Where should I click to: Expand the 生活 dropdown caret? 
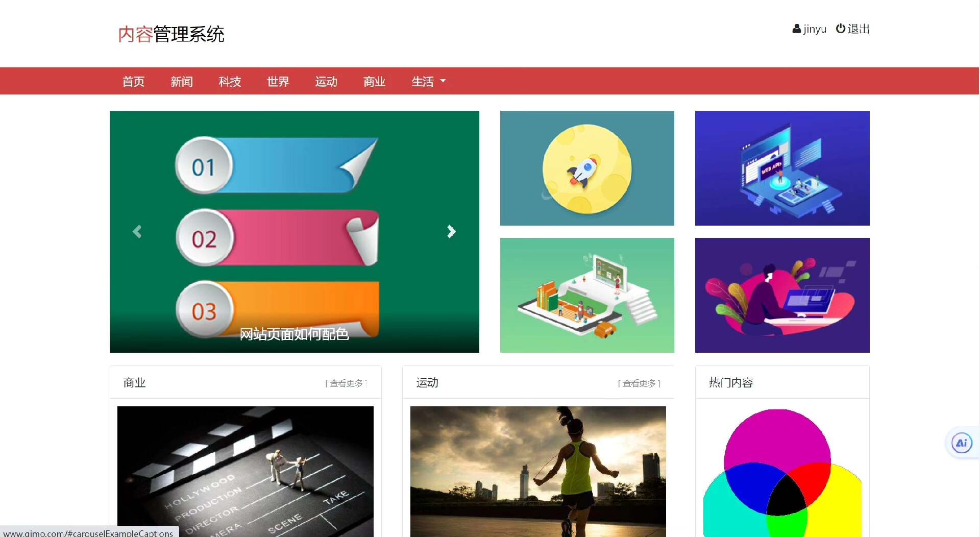click(x=443, y=81)
